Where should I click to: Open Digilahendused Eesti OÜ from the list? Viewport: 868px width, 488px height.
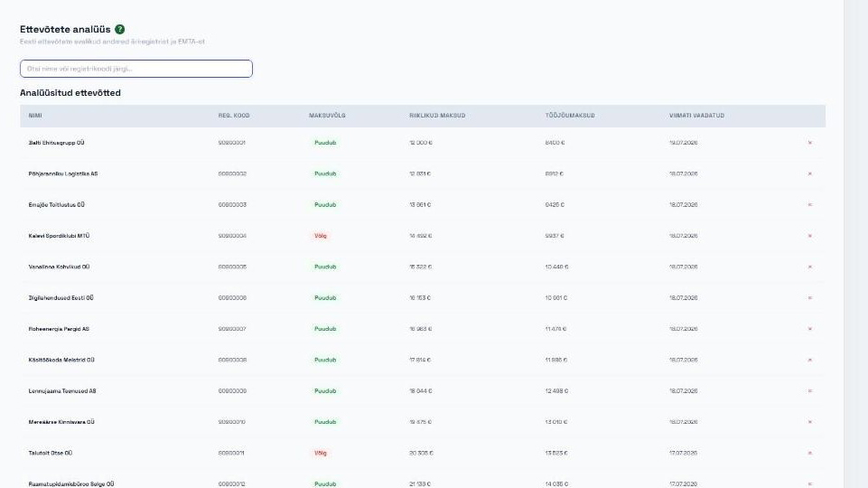point(61,298)
